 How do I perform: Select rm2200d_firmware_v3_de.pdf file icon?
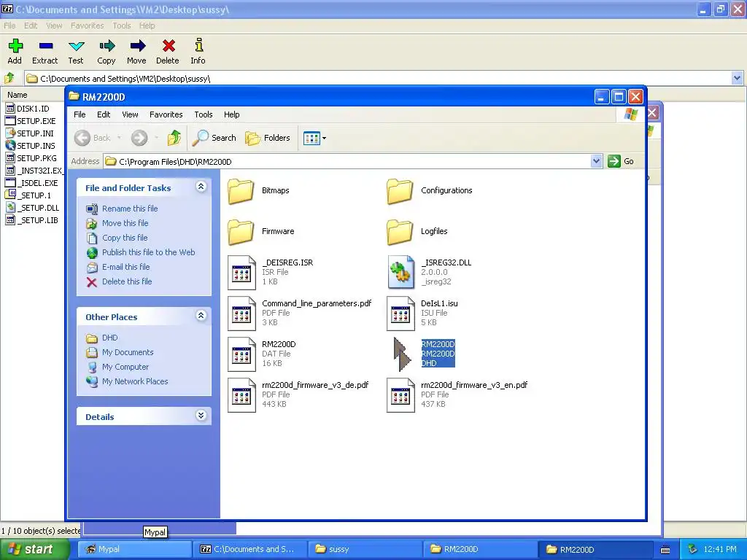click(241, 395)
